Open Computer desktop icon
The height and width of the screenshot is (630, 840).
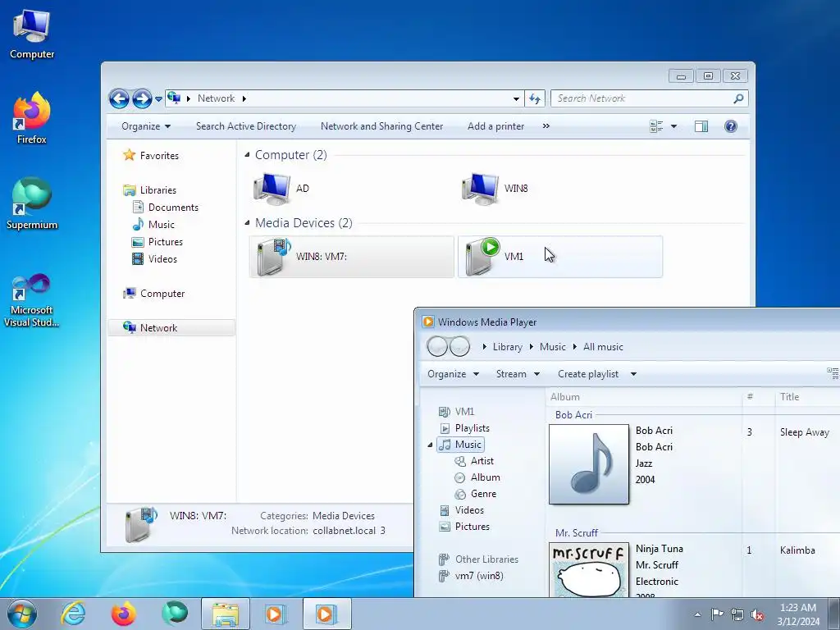32,34
